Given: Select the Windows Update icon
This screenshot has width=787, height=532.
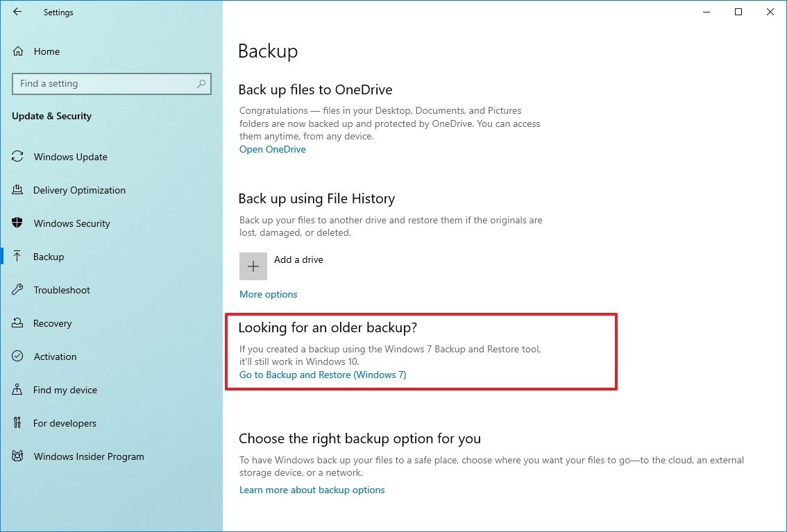Looking at the screenshot, I should point(17,157).
